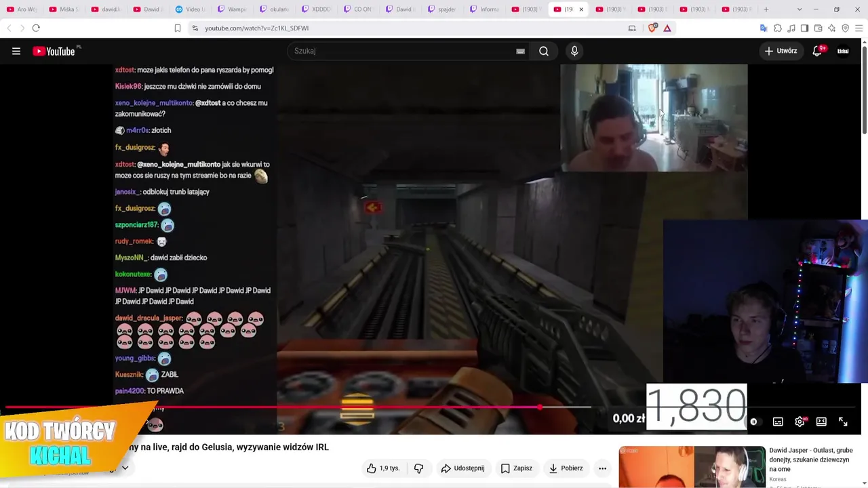Open the three-dot more actions menu

[x=602, y=468]
